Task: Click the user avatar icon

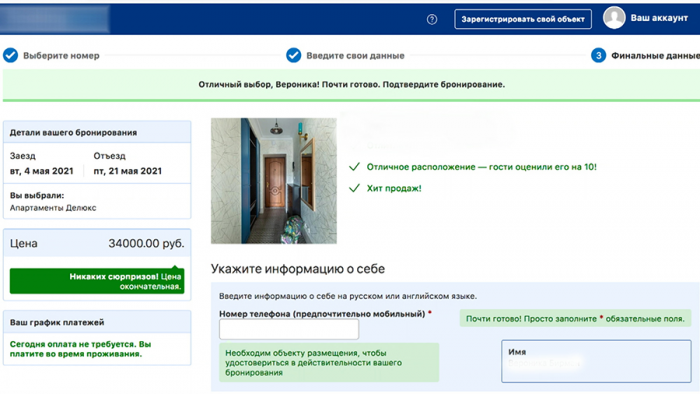Action: click(x=614, y=18)
